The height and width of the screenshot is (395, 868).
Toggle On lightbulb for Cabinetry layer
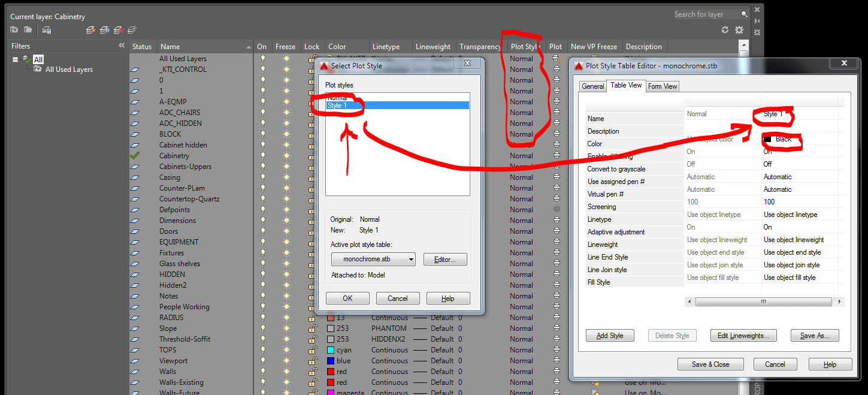tap(262, 156)
